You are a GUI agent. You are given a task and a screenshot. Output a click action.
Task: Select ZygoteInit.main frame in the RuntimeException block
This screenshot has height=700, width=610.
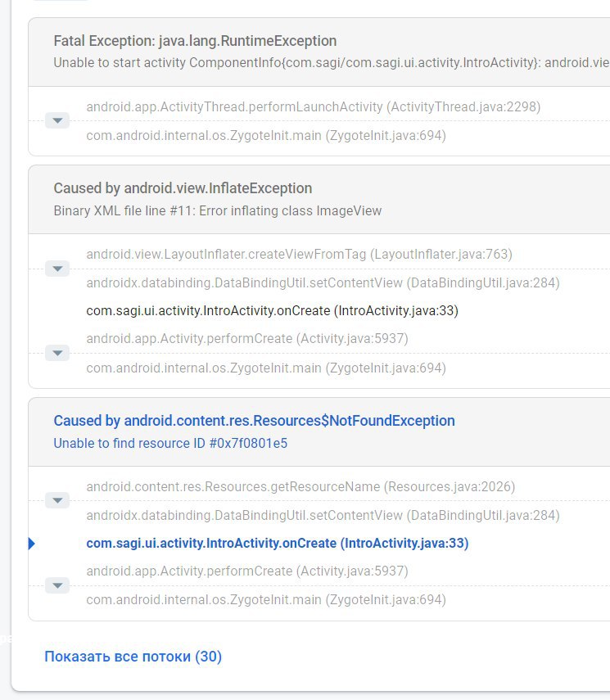pos(266,136)
